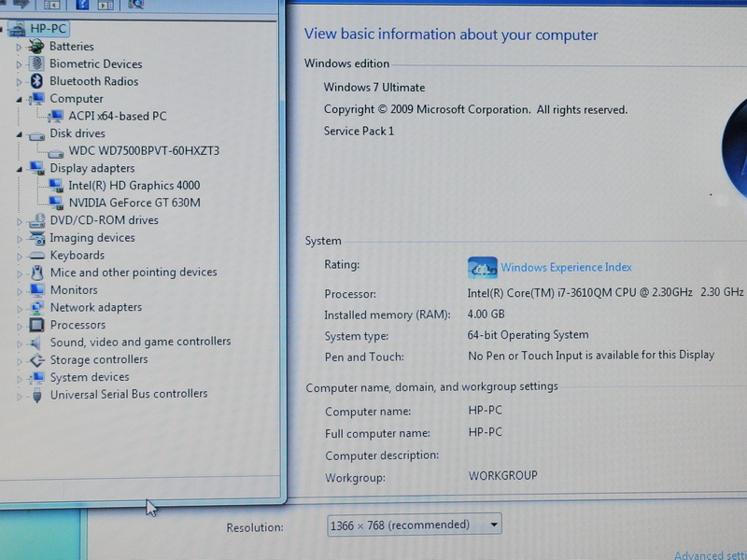
Task: Open the Advanced settings link
Action: pos(711,554)
